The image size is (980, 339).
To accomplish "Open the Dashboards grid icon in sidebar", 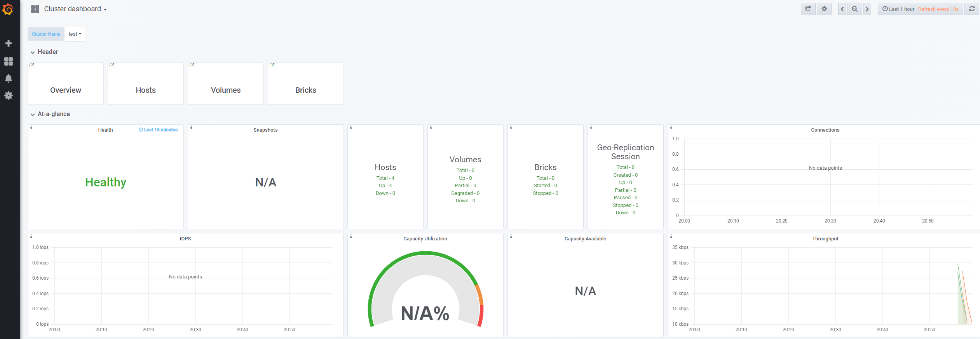I will click(9, 61).
